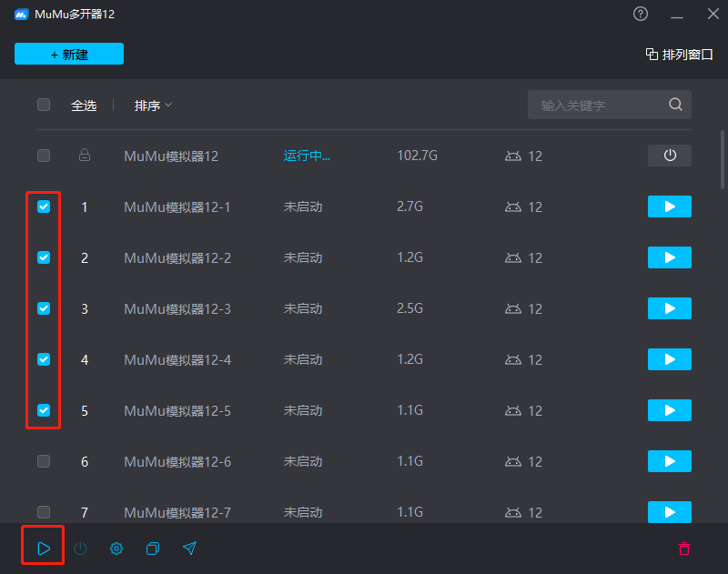Click the 运行中... status text
The width and height of the screenshot is (728, 574).
(x=307, y=156)
